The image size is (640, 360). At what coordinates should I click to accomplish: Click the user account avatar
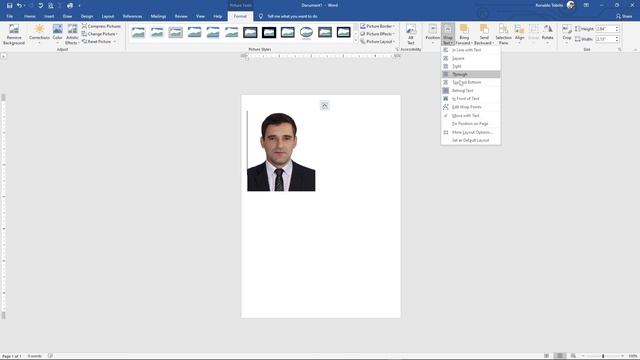571,5
